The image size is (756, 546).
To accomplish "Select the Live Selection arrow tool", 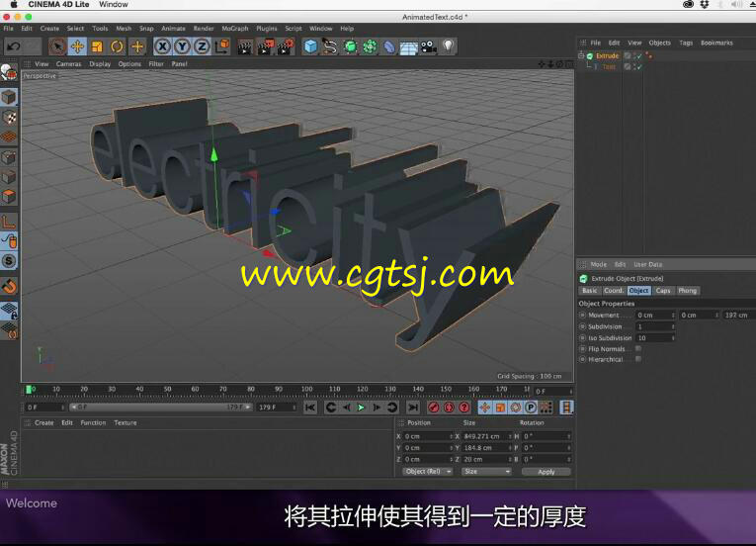I will pyautogui.click(x=57, y=46).
